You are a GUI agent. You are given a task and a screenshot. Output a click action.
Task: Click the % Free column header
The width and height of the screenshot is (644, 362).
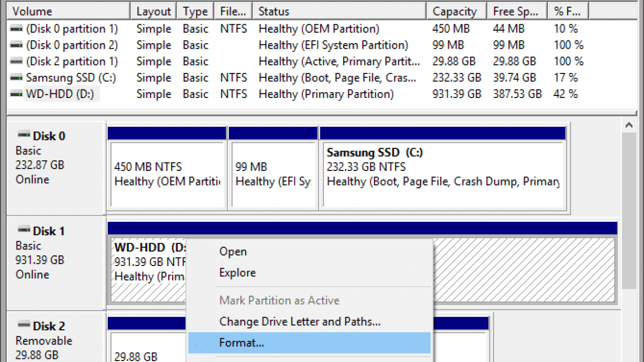(569, 11)
